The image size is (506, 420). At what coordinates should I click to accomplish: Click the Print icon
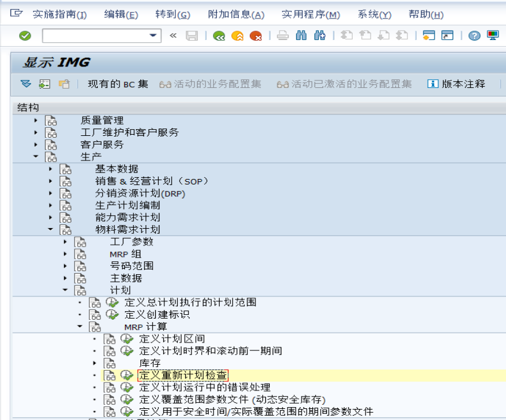(283, 36)
